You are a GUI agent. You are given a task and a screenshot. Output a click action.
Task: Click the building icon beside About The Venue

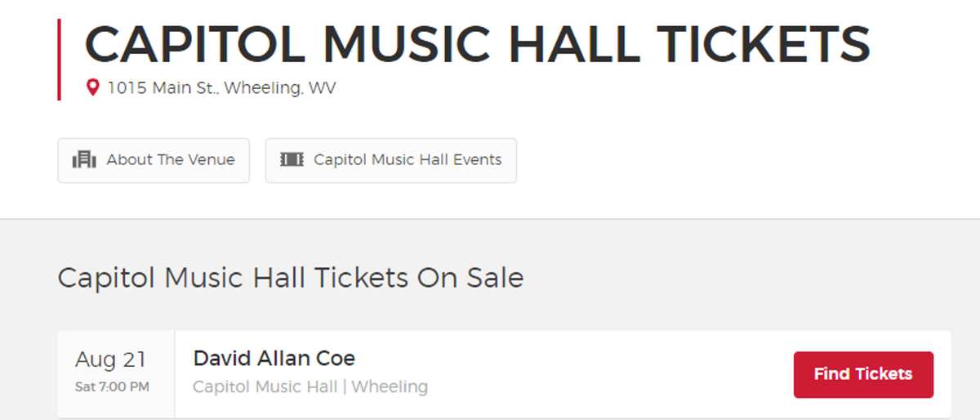pos(84,160)
